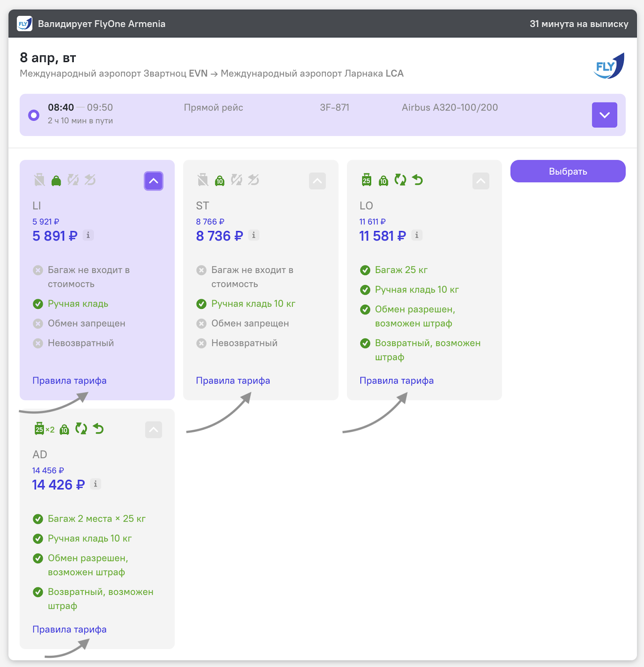644x667 pixels.
Task: Show price info for 11 581 ₽ fare
Action: (x=417, y=235)
